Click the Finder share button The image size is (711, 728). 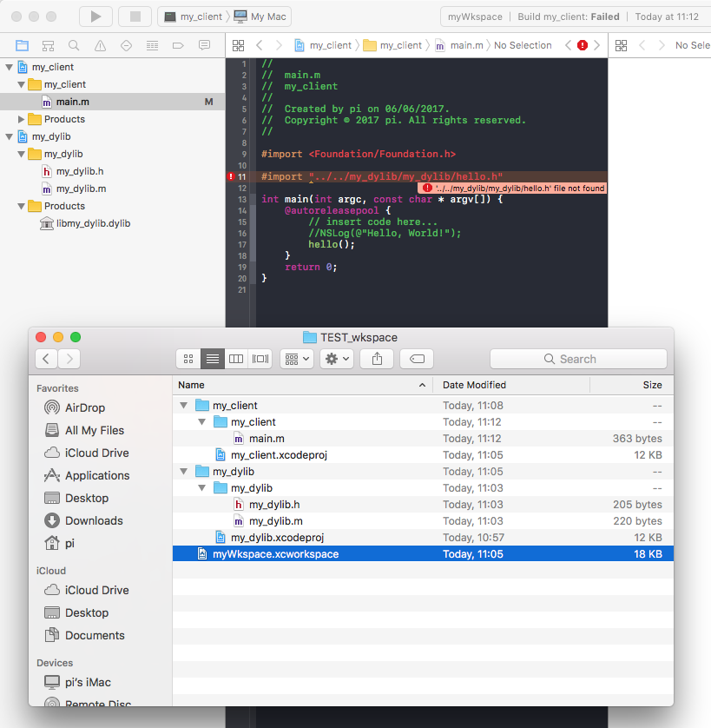pyautogui.click(x=377, y=359)
